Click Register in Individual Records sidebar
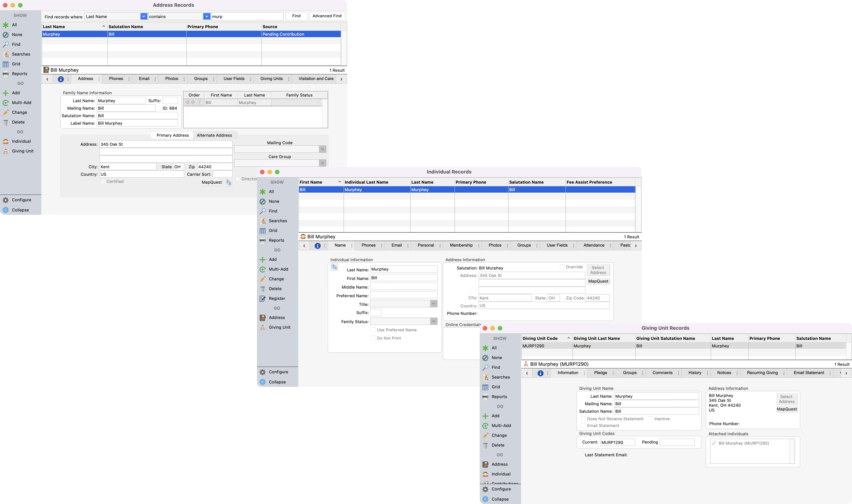Viewport: 852px width, 504px height. pos(276,299)
